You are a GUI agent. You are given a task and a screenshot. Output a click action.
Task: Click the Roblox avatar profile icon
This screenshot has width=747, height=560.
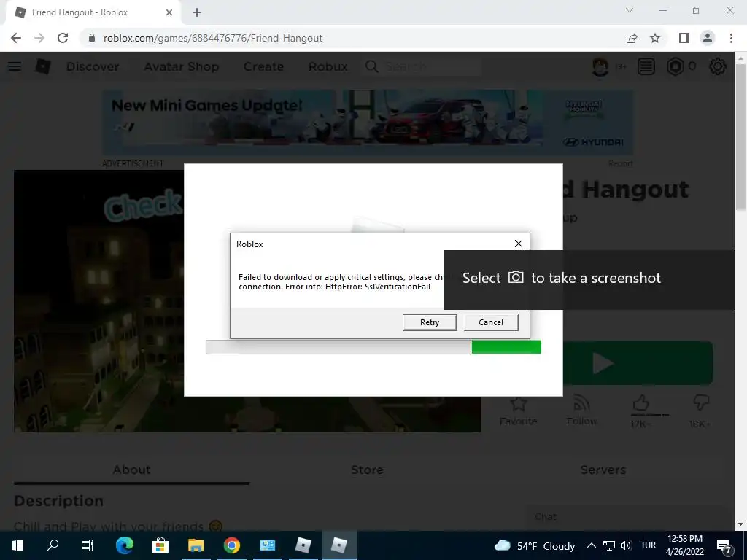pos(600,66)
